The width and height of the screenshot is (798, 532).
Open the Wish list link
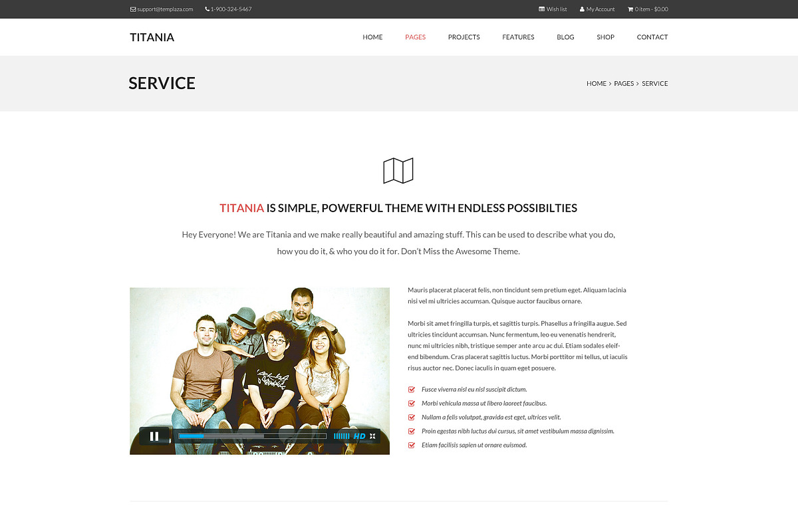[557, 9]
